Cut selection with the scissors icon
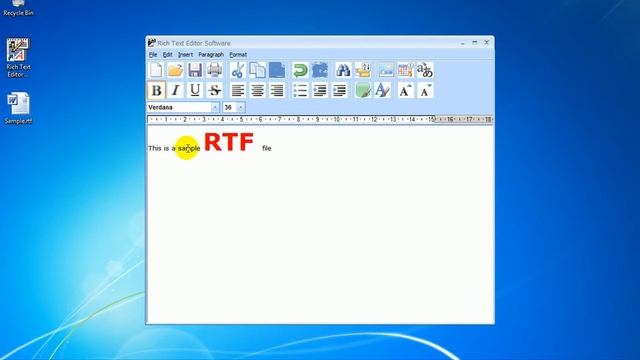This screenshot has width=640, height=360. 238,70
